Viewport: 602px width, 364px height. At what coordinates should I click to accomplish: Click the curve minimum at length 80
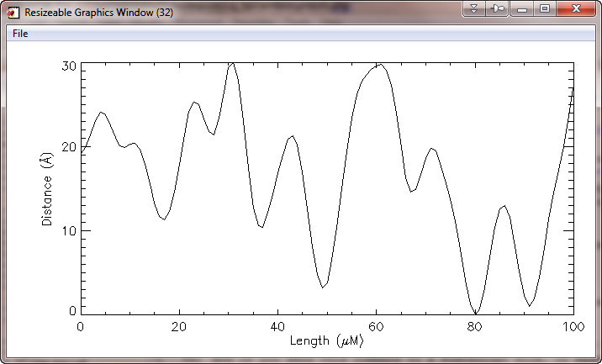(x=475, y=312)
